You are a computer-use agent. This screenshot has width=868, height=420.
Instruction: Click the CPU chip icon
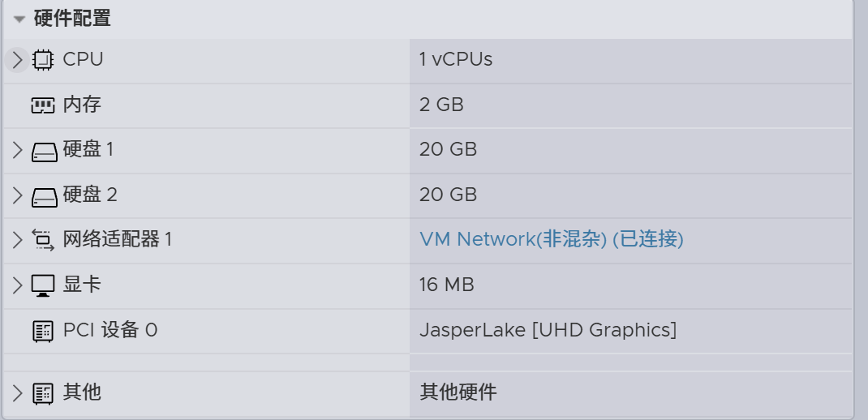click(x=43, y=60)
